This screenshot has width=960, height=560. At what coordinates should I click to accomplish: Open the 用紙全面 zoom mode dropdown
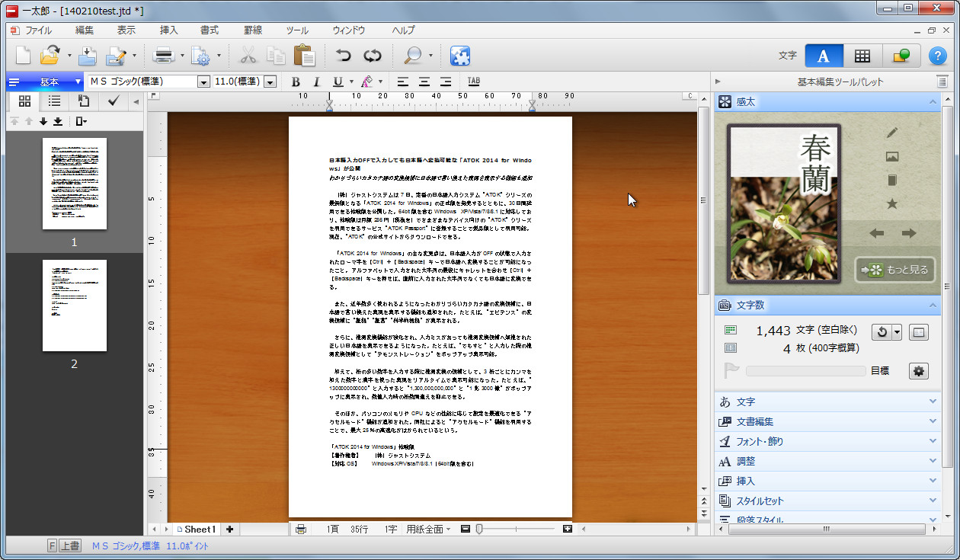[429, 529]
